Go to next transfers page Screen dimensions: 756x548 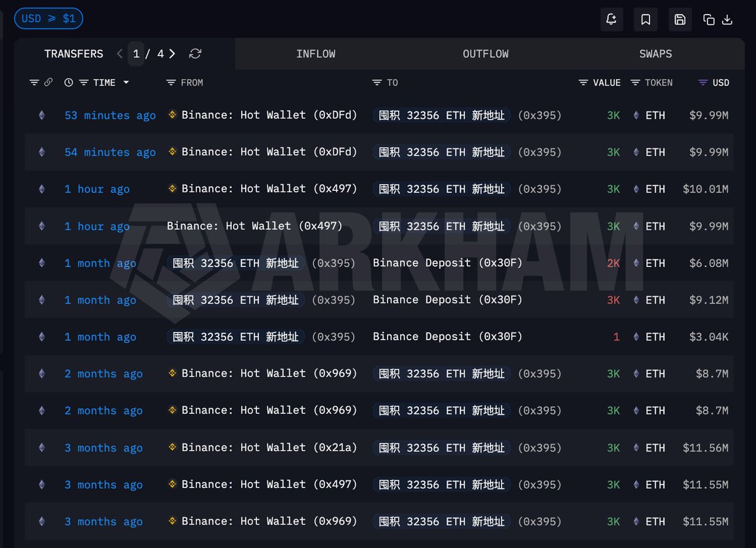172,54
